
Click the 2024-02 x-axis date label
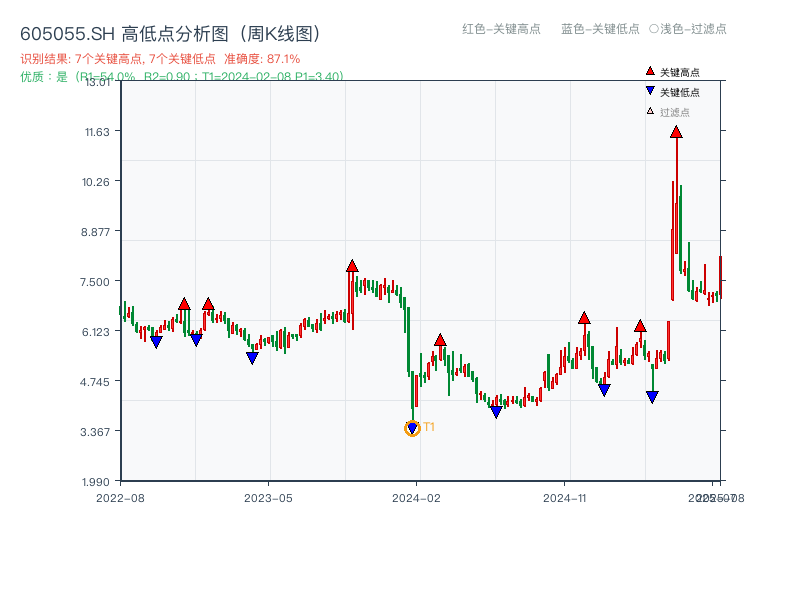(416, 497)
